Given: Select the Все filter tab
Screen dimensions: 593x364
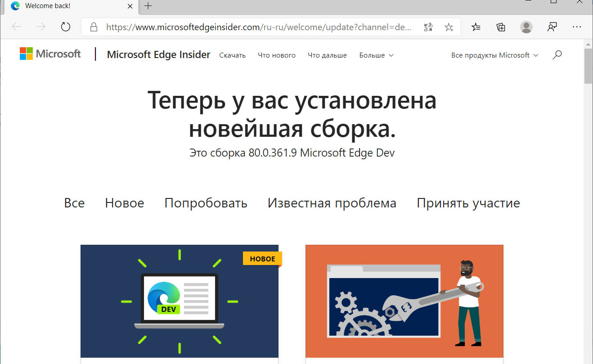Looking at the screenshot, I should click(74, 203).
